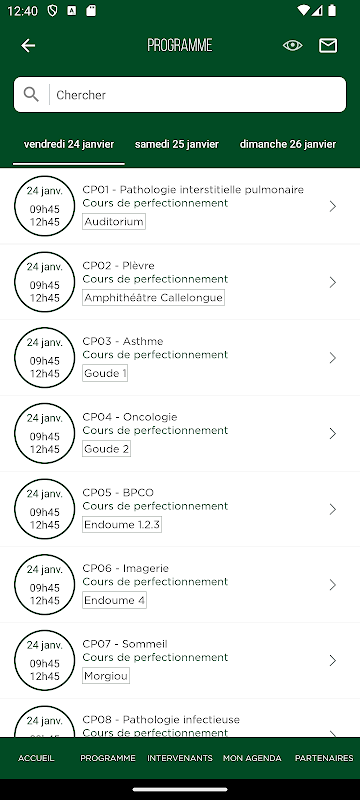Open PARTENAIRES bottom button
Screen dimensions: 360x800
[324, 758]
